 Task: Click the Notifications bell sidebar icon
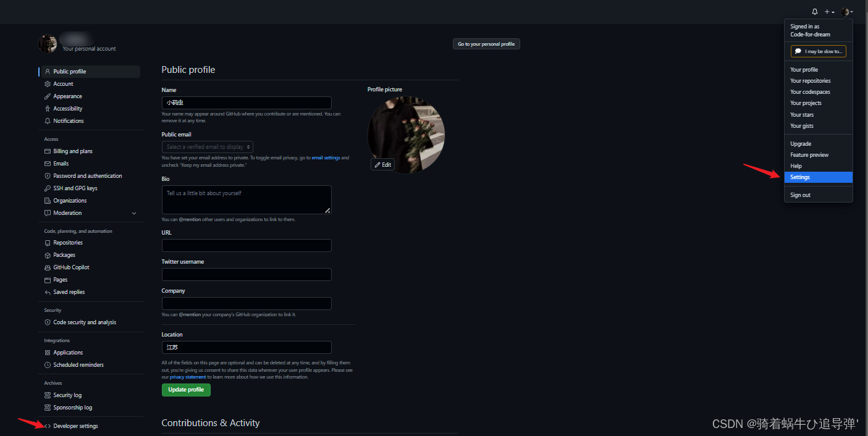48,121
